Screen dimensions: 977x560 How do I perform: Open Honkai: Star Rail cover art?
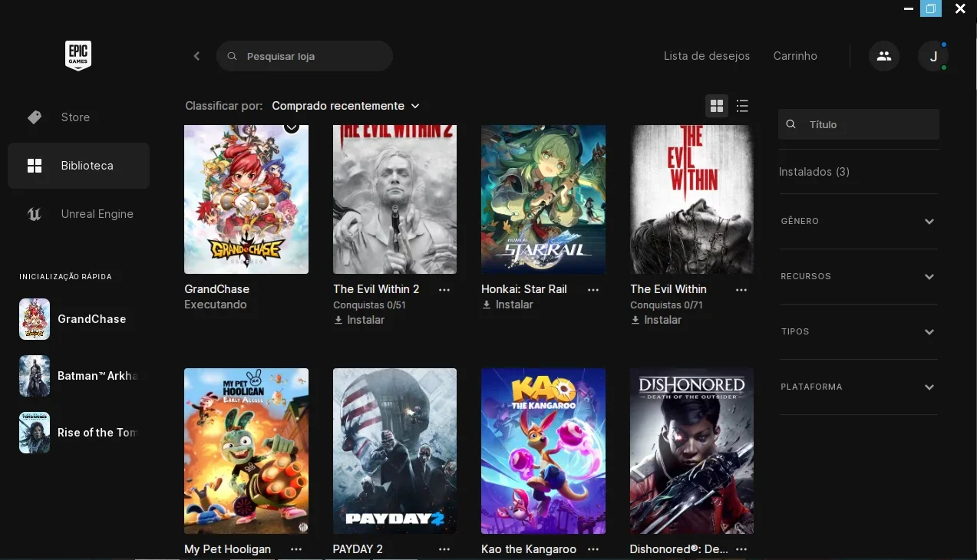[x=543, y=199]
